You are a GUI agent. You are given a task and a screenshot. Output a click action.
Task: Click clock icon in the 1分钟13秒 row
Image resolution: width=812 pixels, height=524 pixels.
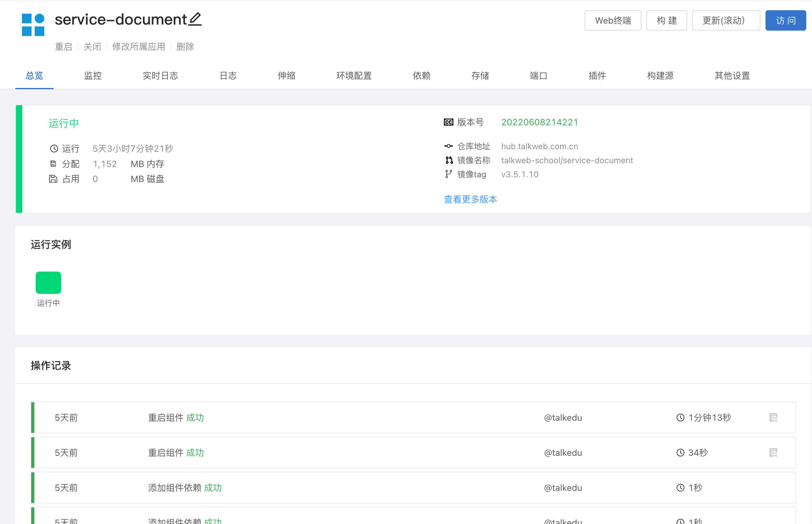[680, 418]
